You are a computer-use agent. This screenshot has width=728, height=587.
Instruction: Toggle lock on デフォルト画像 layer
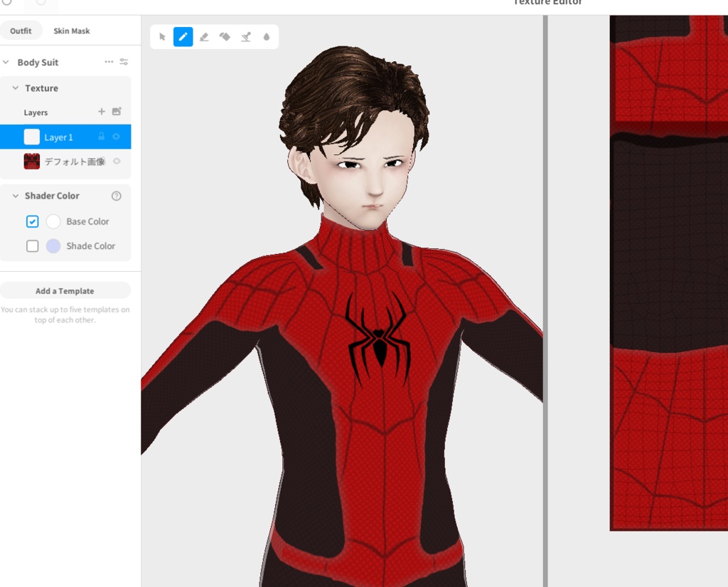tap(104, 162)
